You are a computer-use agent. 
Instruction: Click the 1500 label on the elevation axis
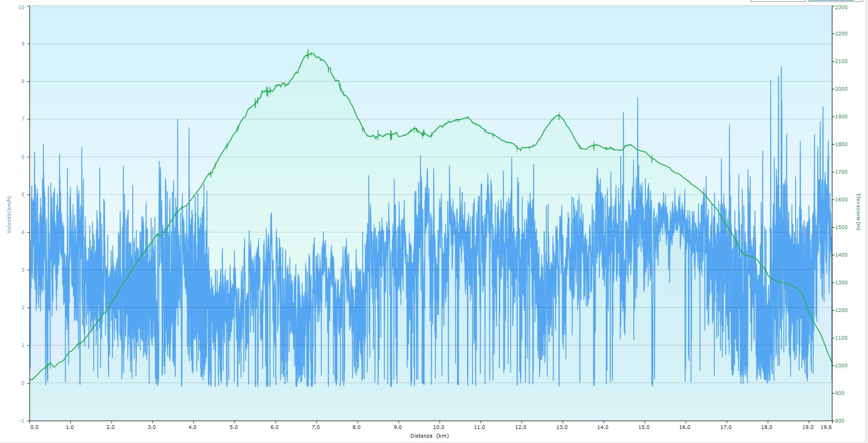841,228
